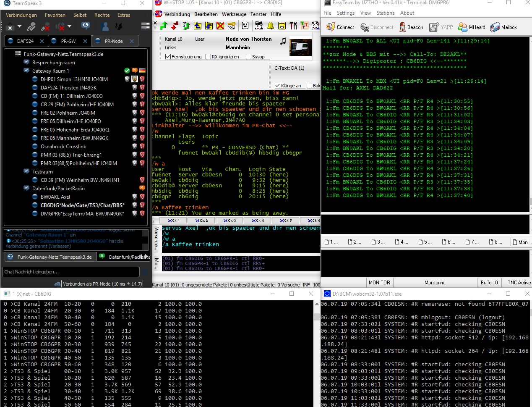This screenshot has width=532, height=407.
Task: Mute microphone in TeamSpeak toolbar
Action: 45,27
